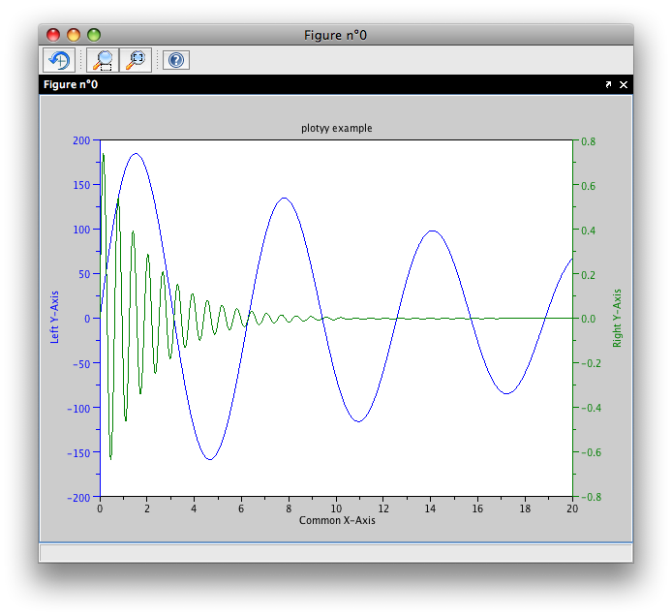Click the 200 tick label on left axis
This screenshot has height=616, width=672.
(x=80, y=139)
